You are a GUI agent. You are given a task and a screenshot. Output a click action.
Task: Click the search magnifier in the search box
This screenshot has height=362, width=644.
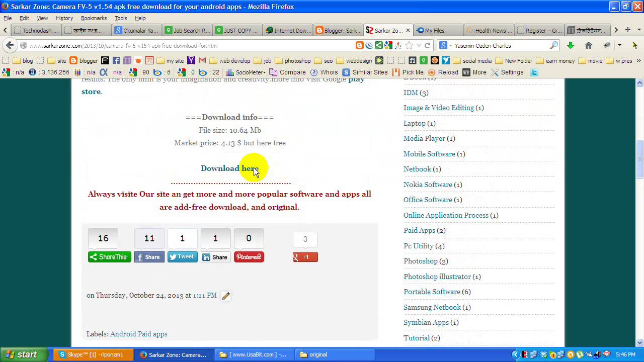pyautogui.click(x=554, y=45)
